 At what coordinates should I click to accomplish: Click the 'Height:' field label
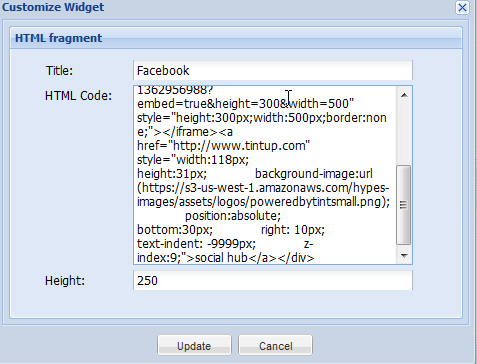coord(65,281)
